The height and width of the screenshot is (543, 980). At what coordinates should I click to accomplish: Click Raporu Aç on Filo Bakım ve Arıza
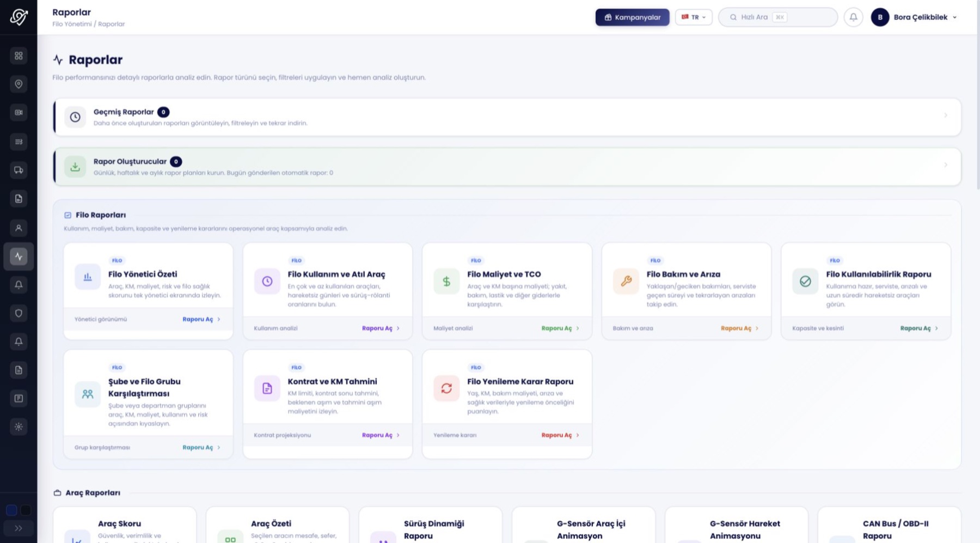740,328
